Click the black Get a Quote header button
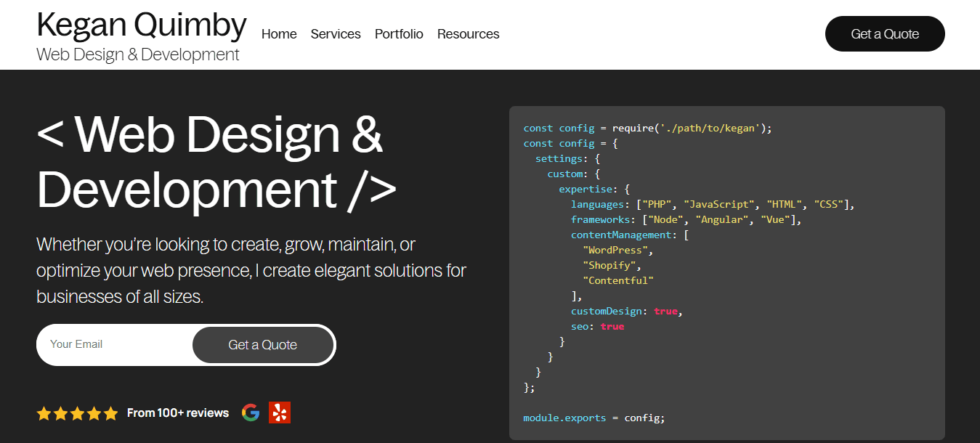 coord(884,33)
